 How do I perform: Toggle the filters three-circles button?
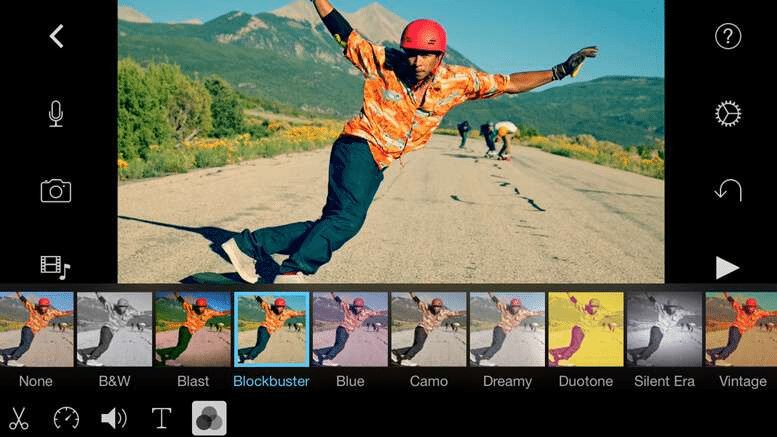point(209,418)
